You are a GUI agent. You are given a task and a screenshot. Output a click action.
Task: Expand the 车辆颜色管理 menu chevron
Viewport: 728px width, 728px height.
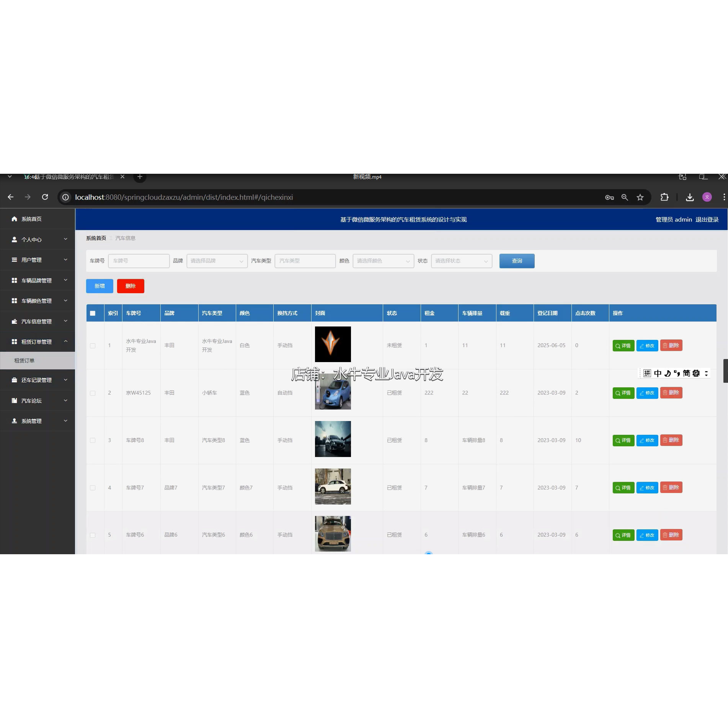point(65,300)
